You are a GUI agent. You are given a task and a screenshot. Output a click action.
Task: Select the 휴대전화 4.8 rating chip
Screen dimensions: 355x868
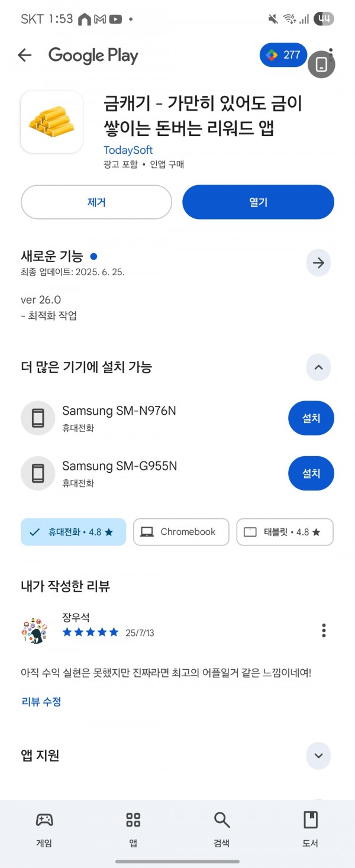click(73, 532)
